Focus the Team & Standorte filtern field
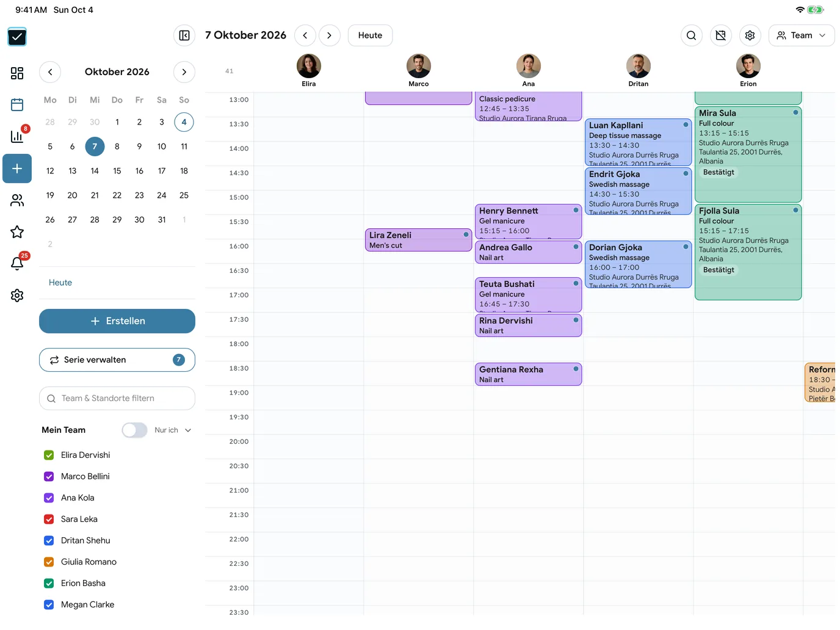 pos(117,399)
